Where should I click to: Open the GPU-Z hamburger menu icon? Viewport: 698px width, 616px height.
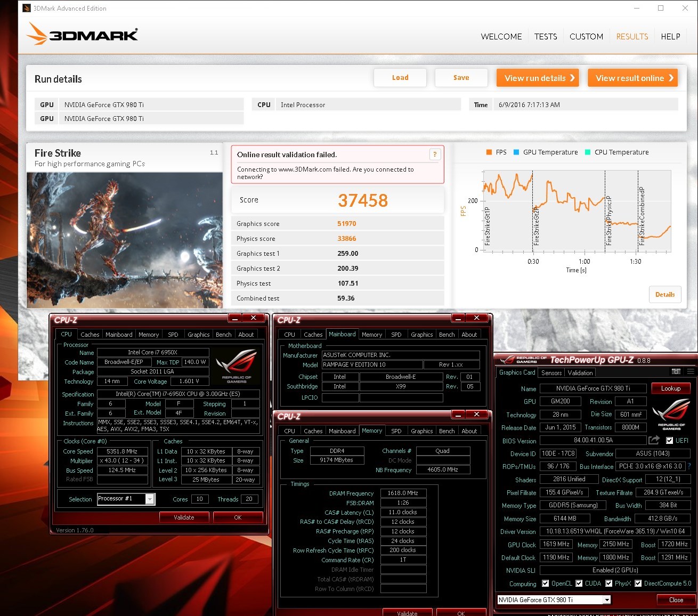691,371
